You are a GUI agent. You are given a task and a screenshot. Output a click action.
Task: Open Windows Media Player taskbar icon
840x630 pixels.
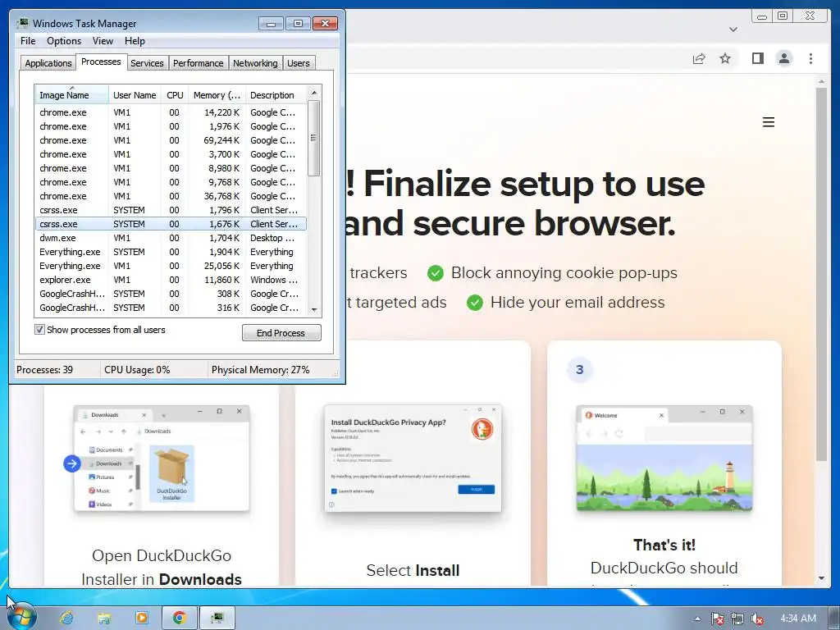(x=142, y=618)
